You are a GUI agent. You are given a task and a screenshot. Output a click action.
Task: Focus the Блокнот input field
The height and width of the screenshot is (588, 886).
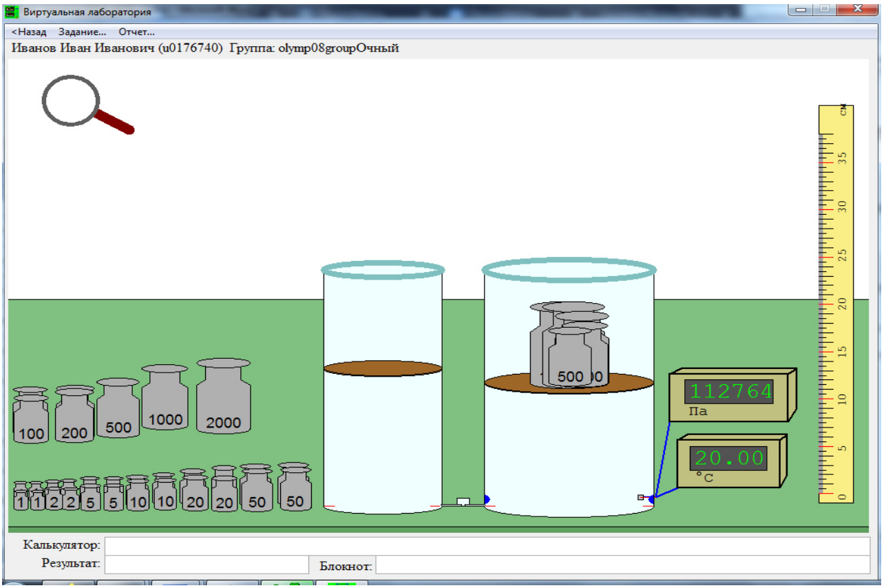click(x=622, y=565)
